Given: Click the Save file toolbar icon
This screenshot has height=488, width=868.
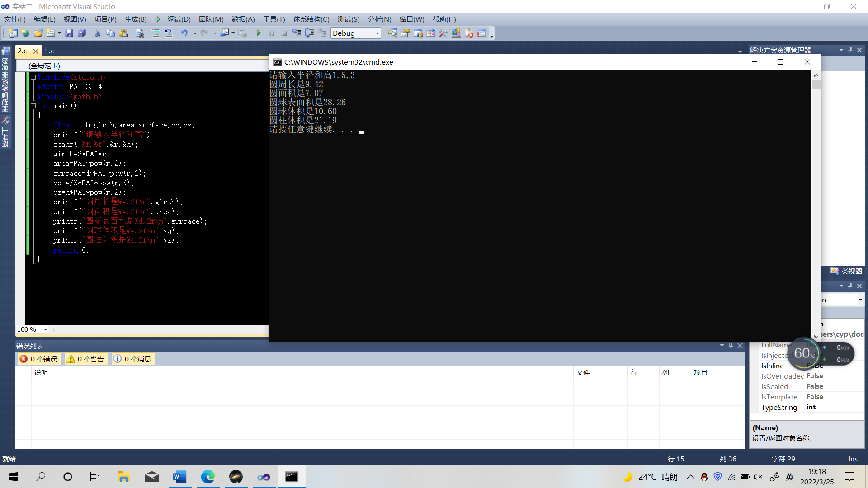Looking at the screenshot, I should [69, 33].
